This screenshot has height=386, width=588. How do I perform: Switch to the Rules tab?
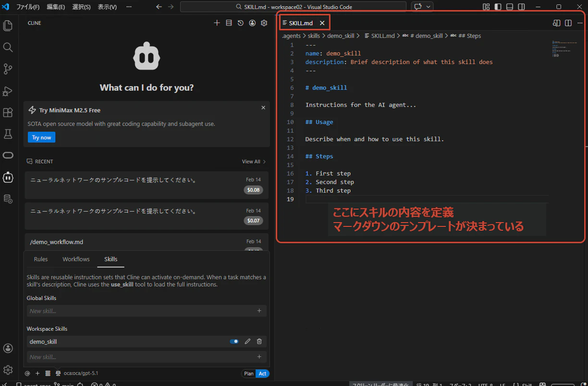point(41,259)
